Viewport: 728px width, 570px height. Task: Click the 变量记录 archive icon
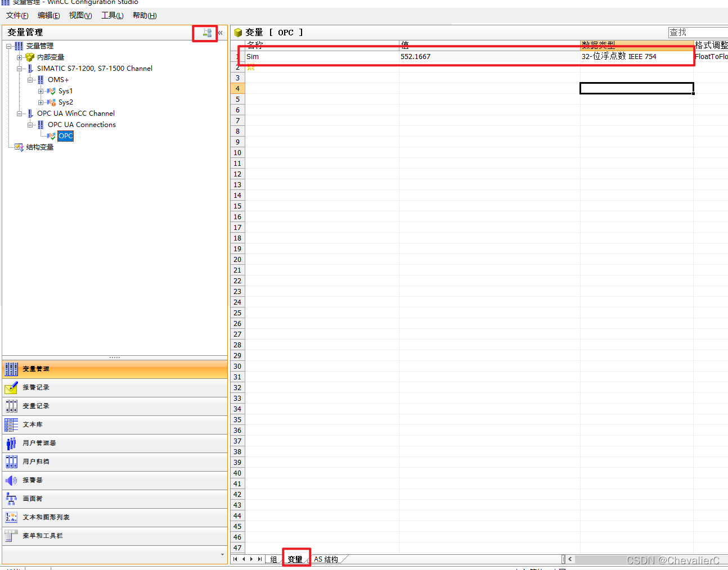pyautogui.click(x=11, y=406)
